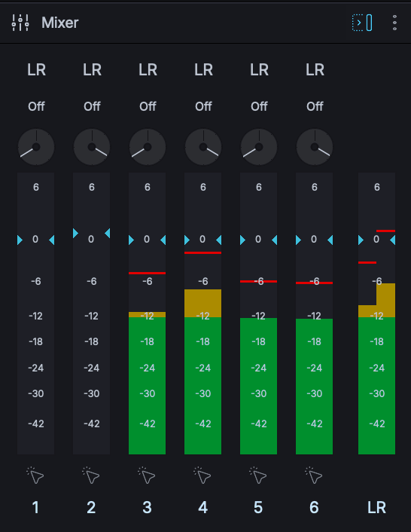Viewport: 411px width, 532px height.
Task: Open the LR output routing for channel 4
Action: tap(203, 70)
